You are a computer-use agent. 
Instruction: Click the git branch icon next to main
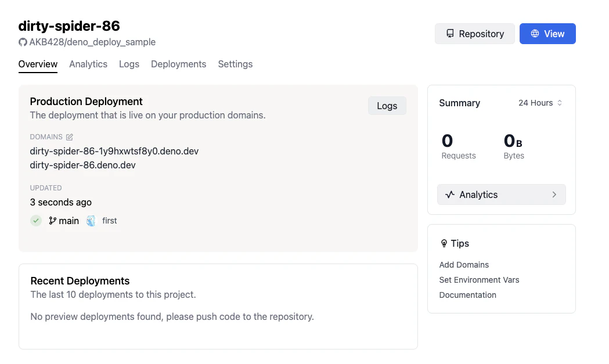tap(53, 221)
